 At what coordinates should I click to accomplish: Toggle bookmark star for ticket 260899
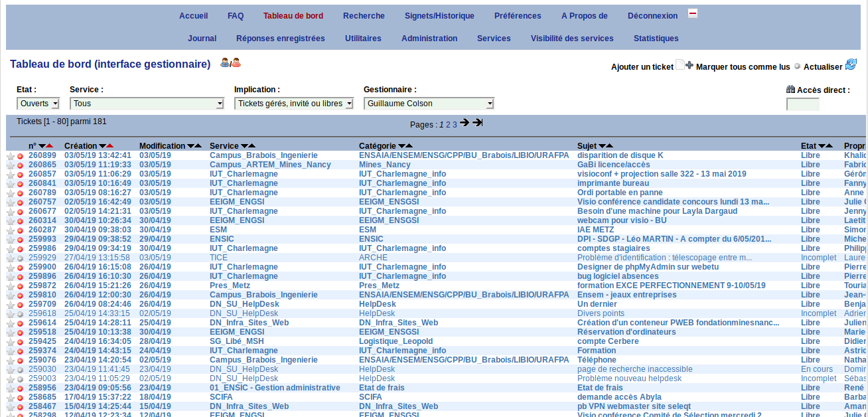(11, 156)
